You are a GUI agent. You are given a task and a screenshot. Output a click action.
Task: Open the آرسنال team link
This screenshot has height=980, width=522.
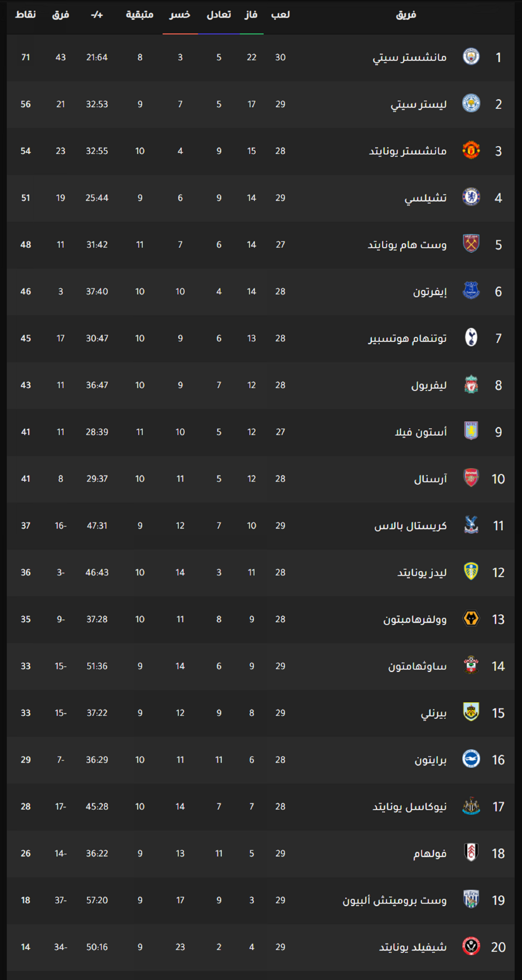(x=431, y=479)
